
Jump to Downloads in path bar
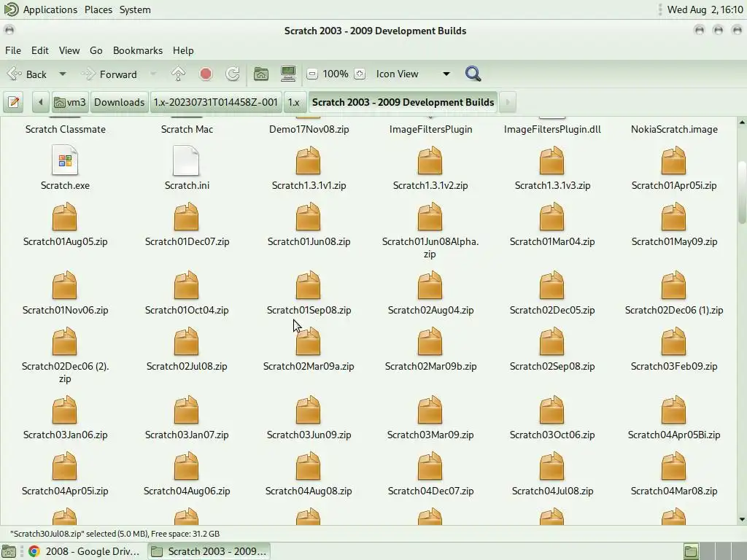(119, 102)
